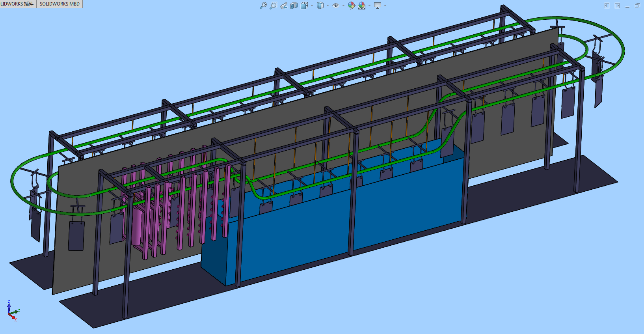Click the Hide/Show Items eye icon
The height and width of the screenshot is (334, 644).
pyautogui.click(x=336, y=6)
